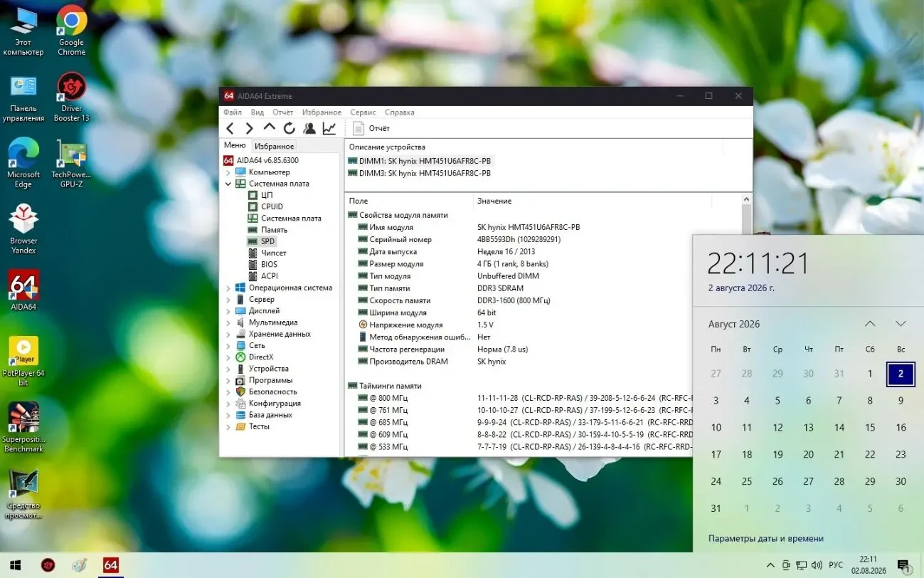
Task: Open Google Chrome desktop icon
Action: click(x=71, y=31)
